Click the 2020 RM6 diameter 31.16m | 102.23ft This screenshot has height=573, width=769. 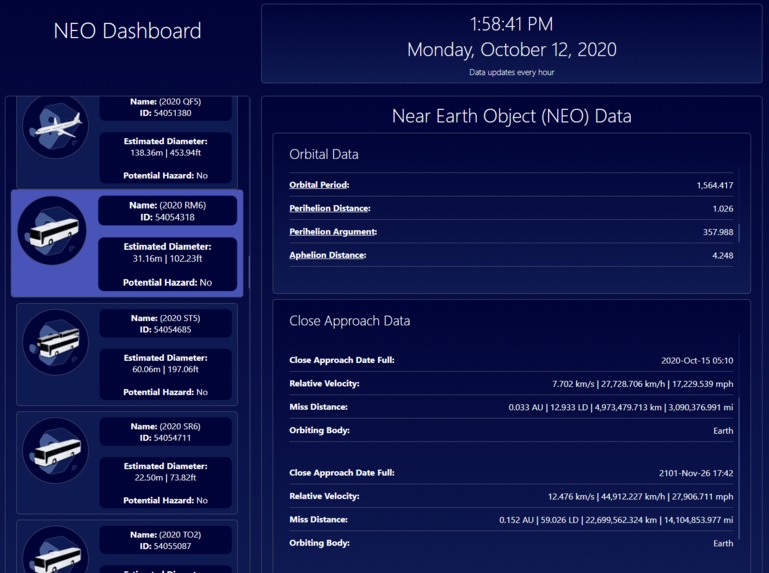click(167, 259)
